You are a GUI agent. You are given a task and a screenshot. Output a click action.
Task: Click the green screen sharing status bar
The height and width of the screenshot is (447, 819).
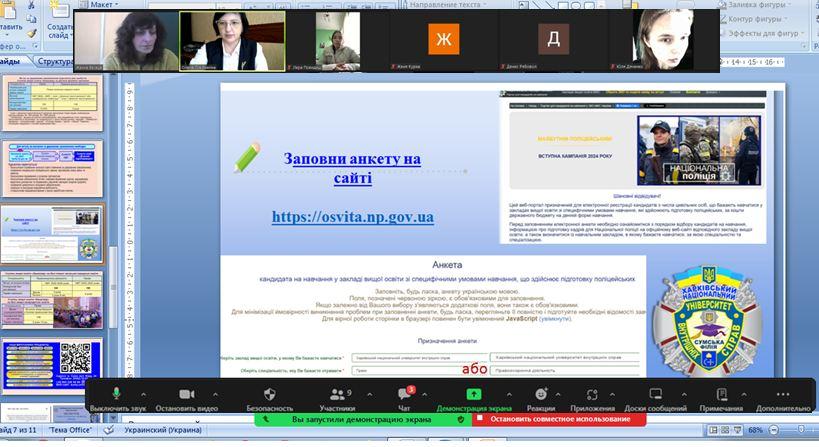tap(363, 419)
